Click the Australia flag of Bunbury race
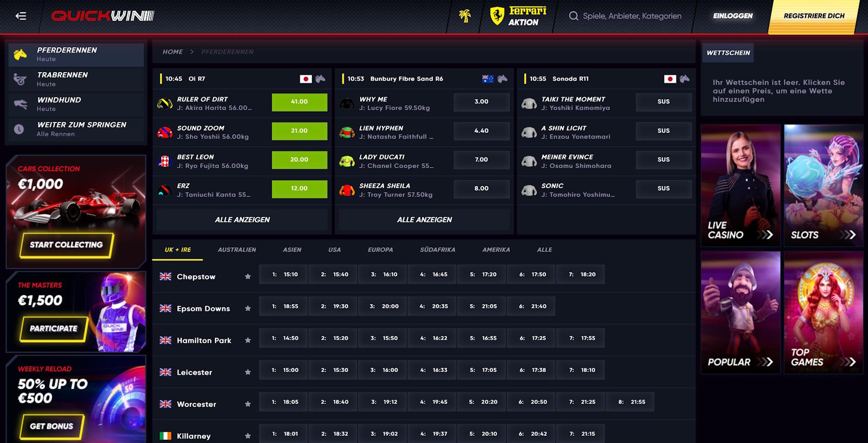868x443 pixels. click(488, 79)
